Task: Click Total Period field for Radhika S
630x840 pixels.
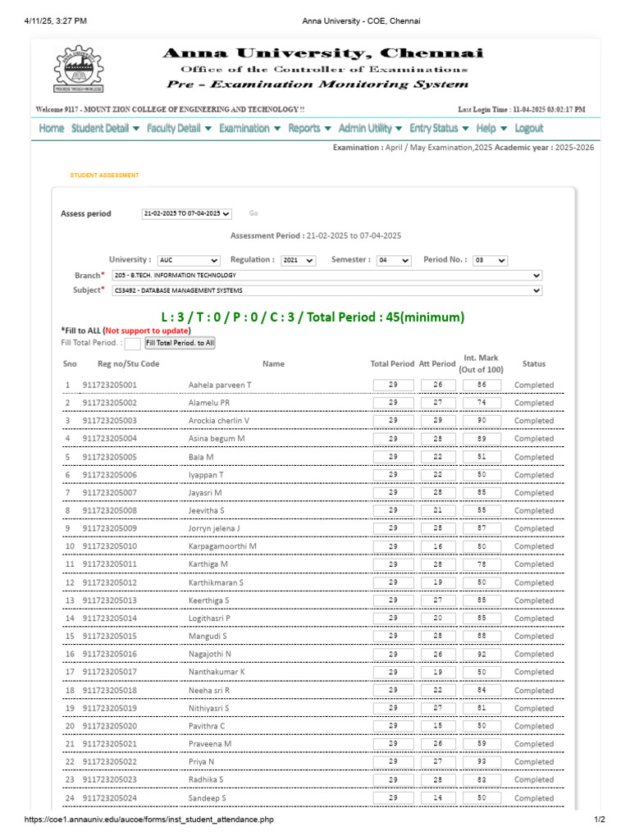Action: point(393,780)
